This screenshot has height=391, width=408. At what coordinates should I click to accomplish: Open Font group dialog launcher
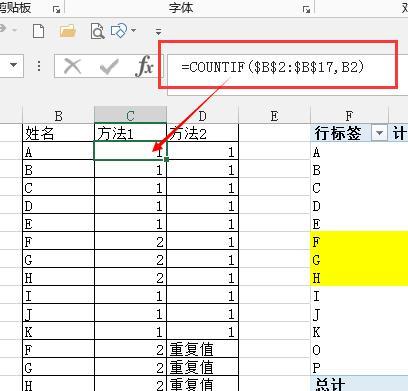click(306, 10)
